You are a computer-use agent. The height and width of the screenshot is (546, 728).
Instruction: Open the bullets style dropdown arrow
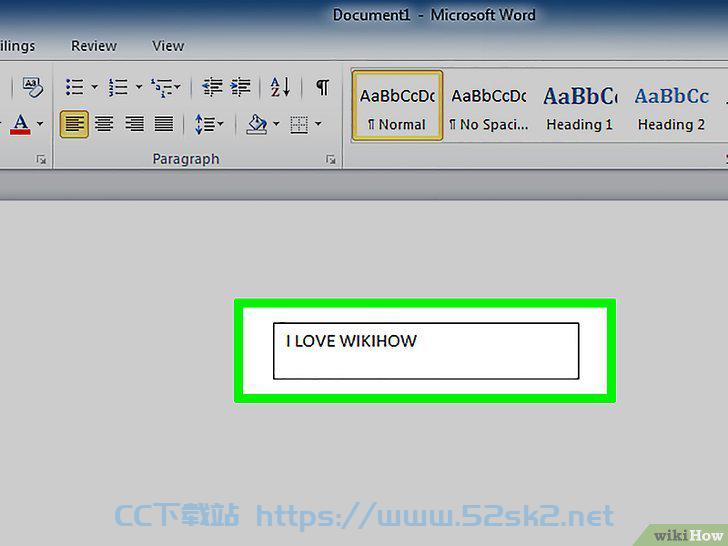pos(94,87)
